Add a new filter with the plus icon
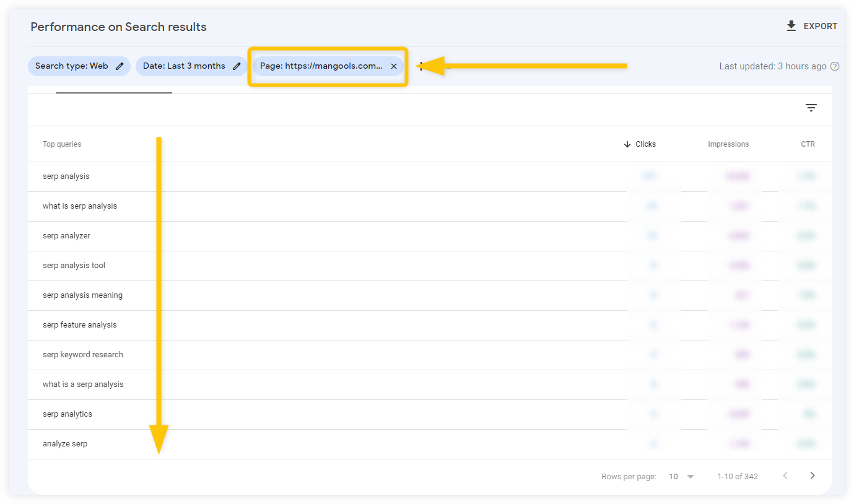 point(420,66)
